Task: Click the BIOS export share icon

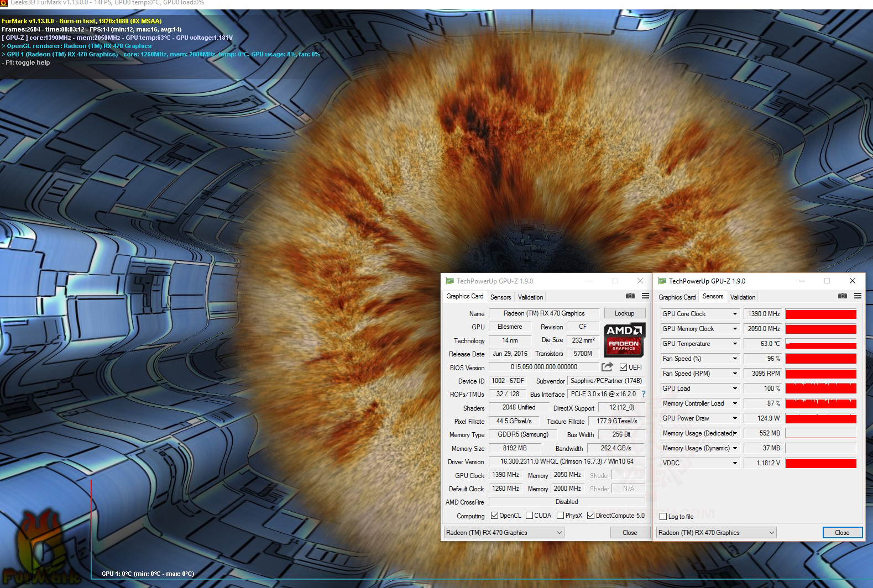Action: click(x=607, y=367)
